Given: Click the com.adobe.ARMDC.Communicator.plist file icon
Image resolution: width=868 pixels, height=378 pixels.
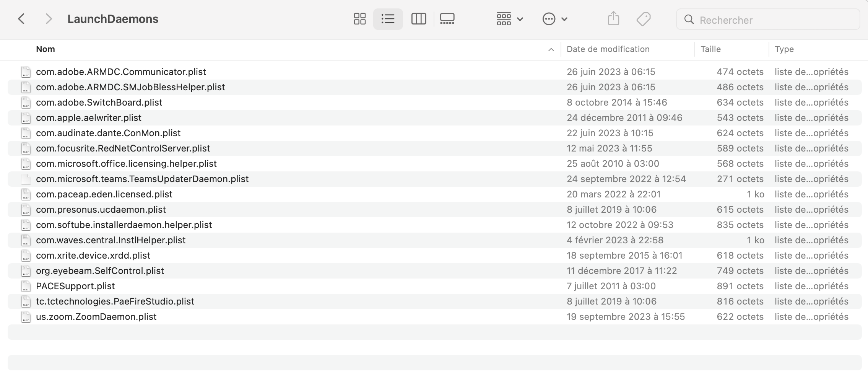Looking at the screenshot, I should coord(26,72).
